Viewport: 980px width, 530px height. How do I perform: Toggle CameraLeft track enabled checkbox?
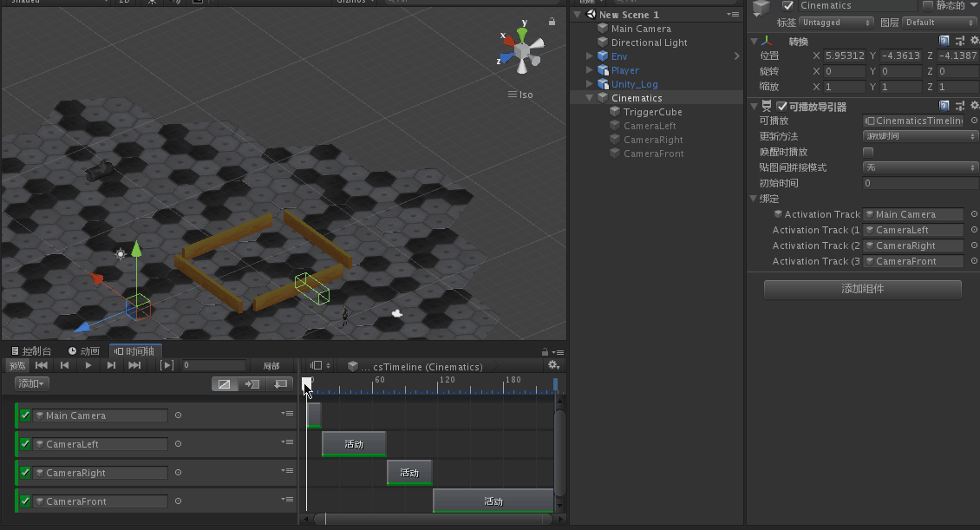click(x=25, y=444)
